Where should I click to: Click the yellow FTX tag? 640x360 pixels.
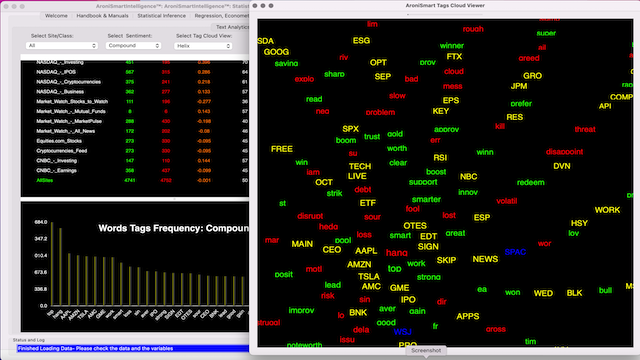pyautogui.click(x=454, y=56)
